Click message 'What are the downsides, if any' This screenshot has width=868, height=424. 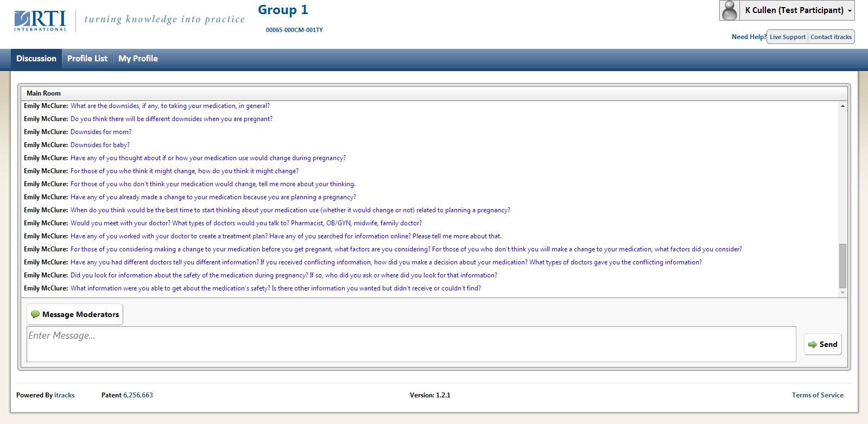click(170, 106)
